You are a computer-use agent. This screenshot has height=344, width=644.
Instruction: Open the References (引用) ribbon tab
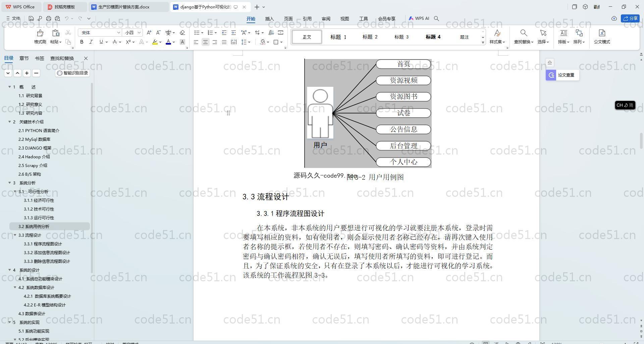coord(307,19)
